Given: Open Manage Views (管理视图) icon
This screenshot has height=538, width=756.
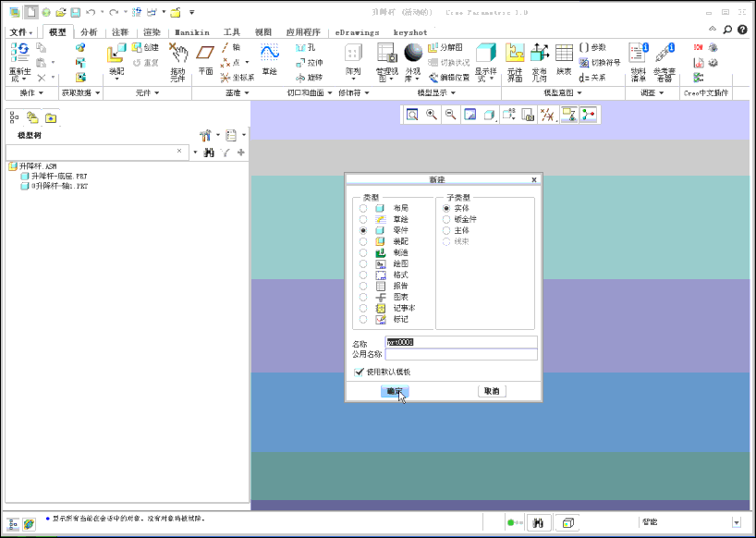Looking at the screenshot, I should click(x=387, y=53).
